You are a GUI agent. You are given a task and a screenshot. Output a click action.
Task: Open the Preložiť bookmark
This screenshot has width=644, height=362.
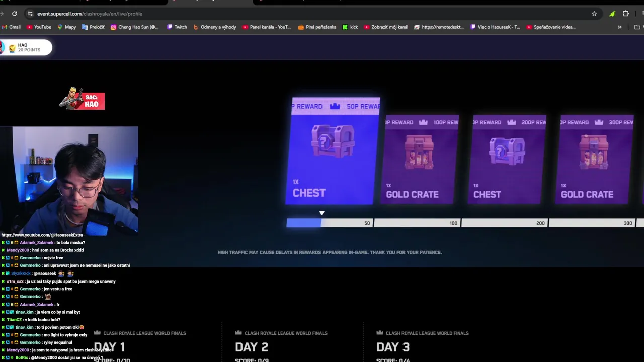[94, 27]
